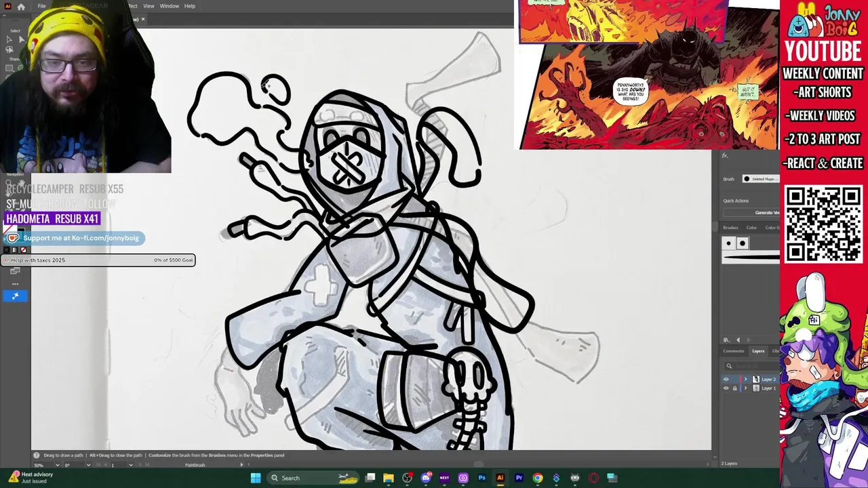Screen dimensions: 868x488
Task: Click the status bar help question icon
Action: (37, 455)
